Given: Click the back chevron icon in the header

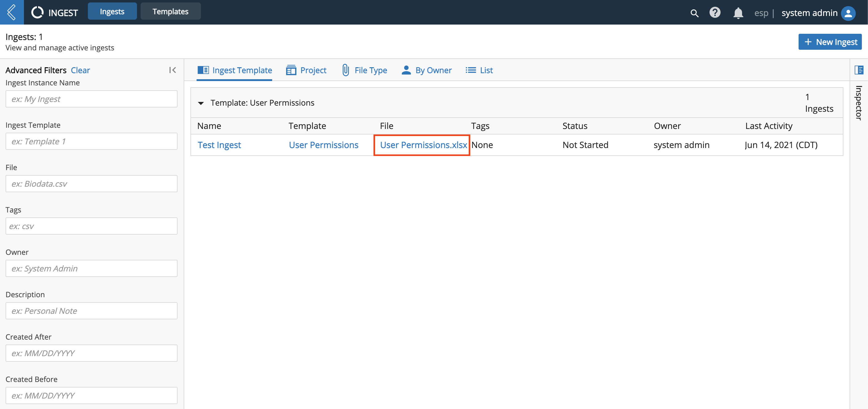Looking at the screenshot, I should tap(12, 12).
